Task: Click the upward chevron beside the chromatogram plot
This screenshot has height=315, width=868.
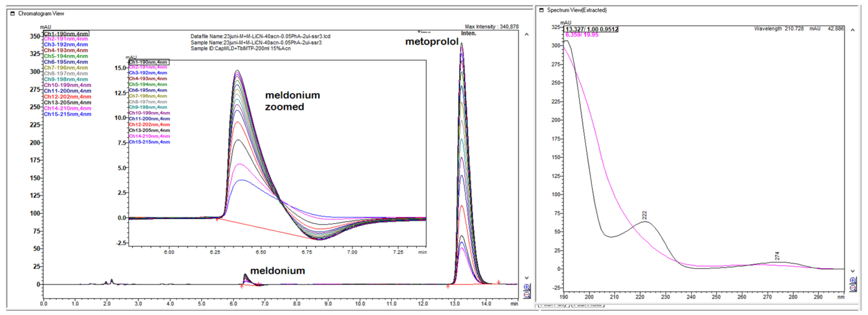Action: [x=526, y=34]
